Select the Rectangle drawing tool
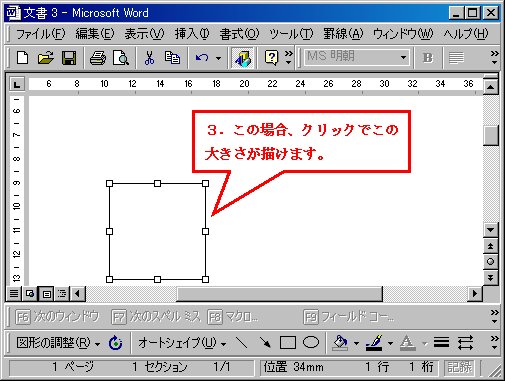The image size is (505, 381). (x=288, y=342)
